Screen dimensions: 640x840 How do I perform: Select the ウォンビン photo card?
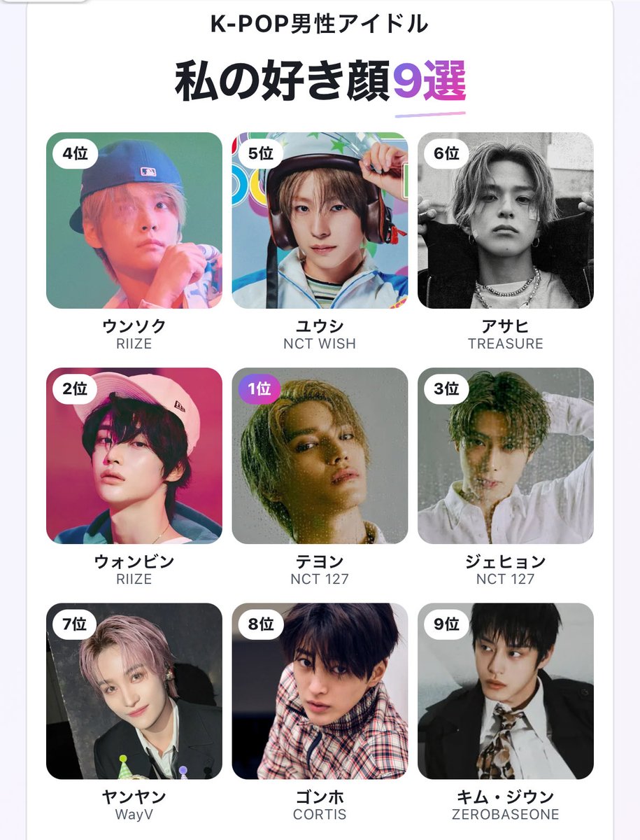point(134,456)
